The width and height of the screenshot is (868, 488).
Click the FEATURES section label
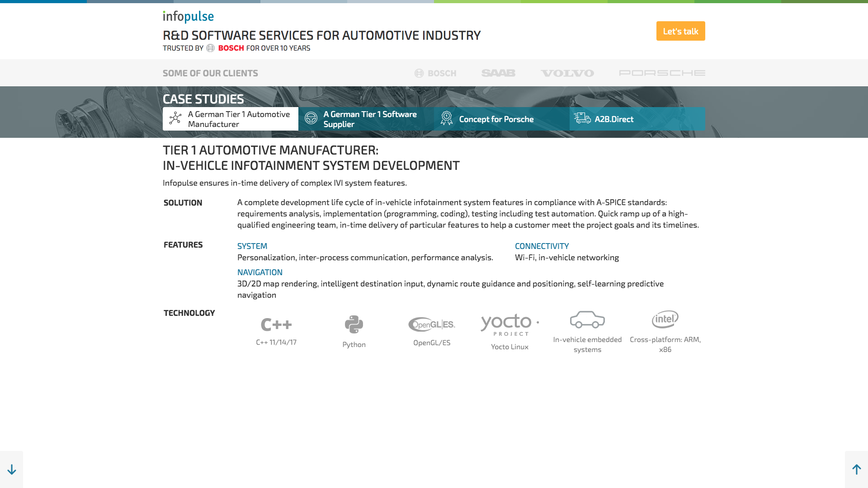pos(183,245)
